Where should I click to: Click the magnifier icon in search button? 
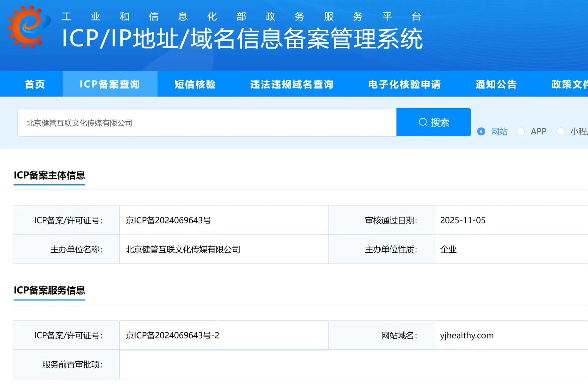click(423, 122)
